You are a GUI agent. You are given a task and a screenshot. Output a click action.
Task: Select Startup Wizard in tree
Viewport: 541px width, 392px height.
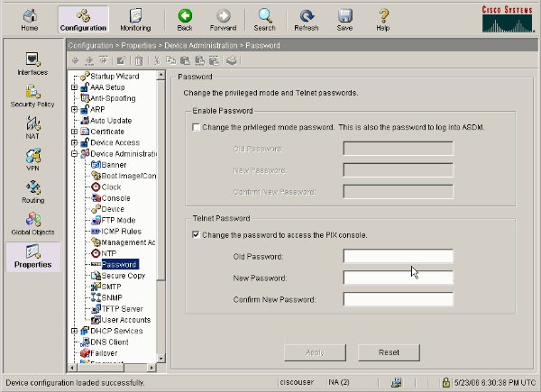coord(115,77)
